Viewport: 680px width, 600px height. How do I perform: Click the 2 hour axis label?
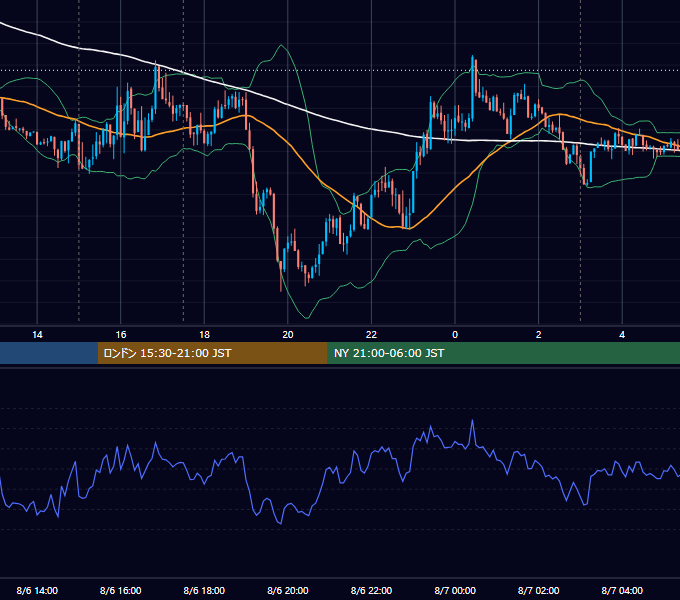(x=539, y=335)
